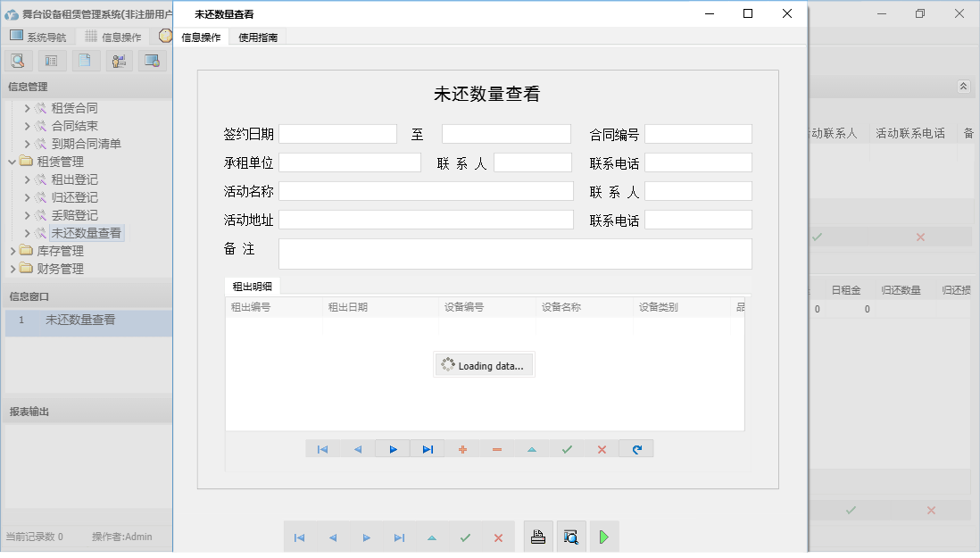Add a new record with the plus icon

coord(462,449)
